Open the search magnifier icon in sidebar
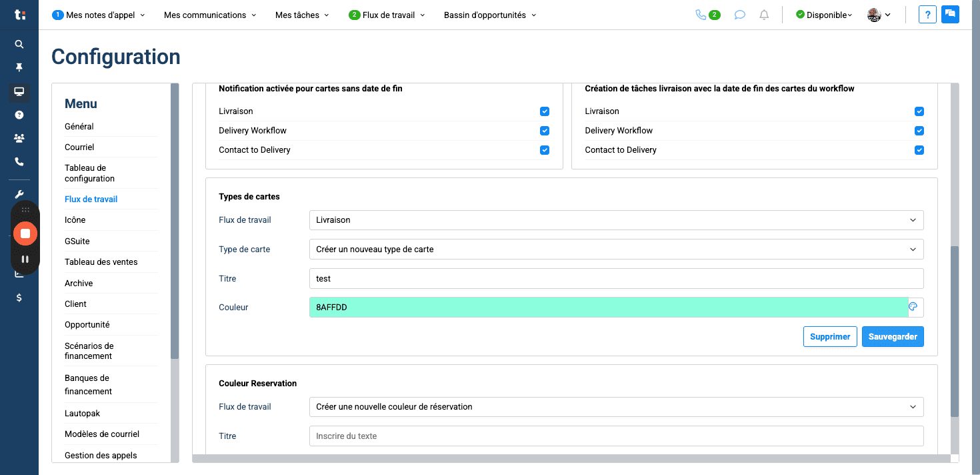Viewport: 980px width, 475px height. 19,44
